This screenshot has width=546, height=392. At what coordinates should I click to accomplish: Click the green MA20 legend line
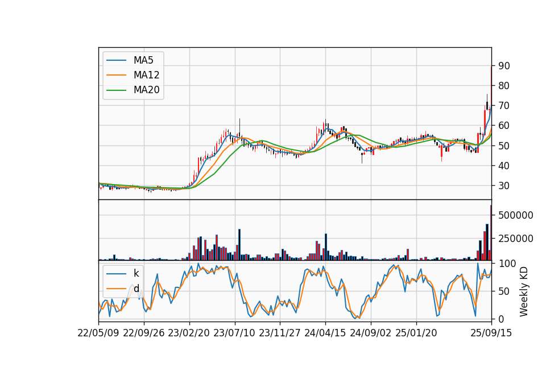[x=117, y=90]
